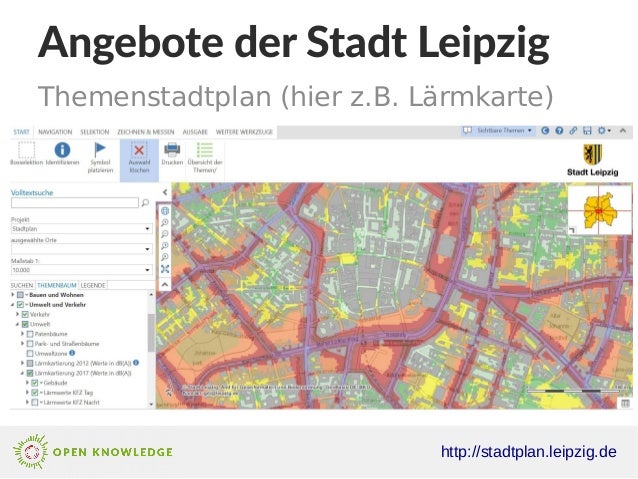Enable Park- und Straßenbäume checkbox
The image size is (638, 479).
30,344
